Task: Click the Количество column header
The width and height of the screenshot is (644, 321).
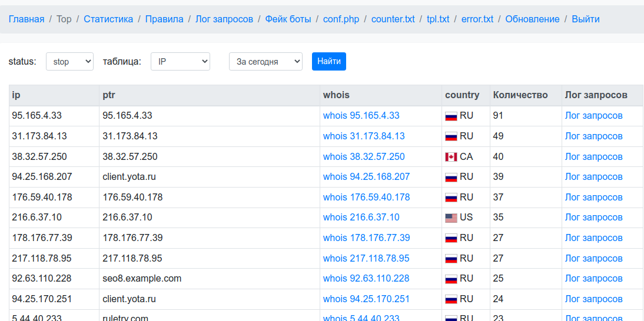Action: pyautogui.click(x=520, y=95)
